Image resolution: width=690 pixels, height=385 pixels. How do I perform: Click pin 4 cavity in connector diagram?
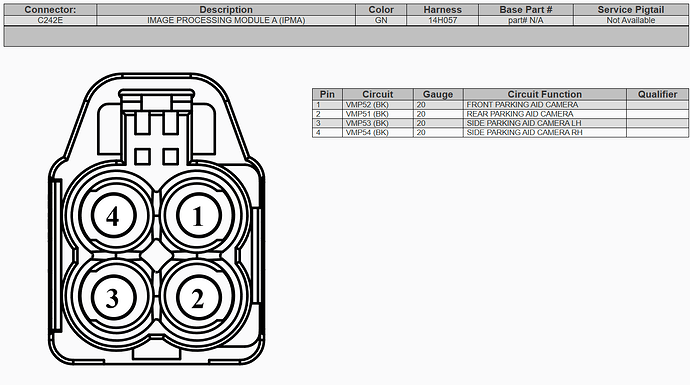point(113,215)
